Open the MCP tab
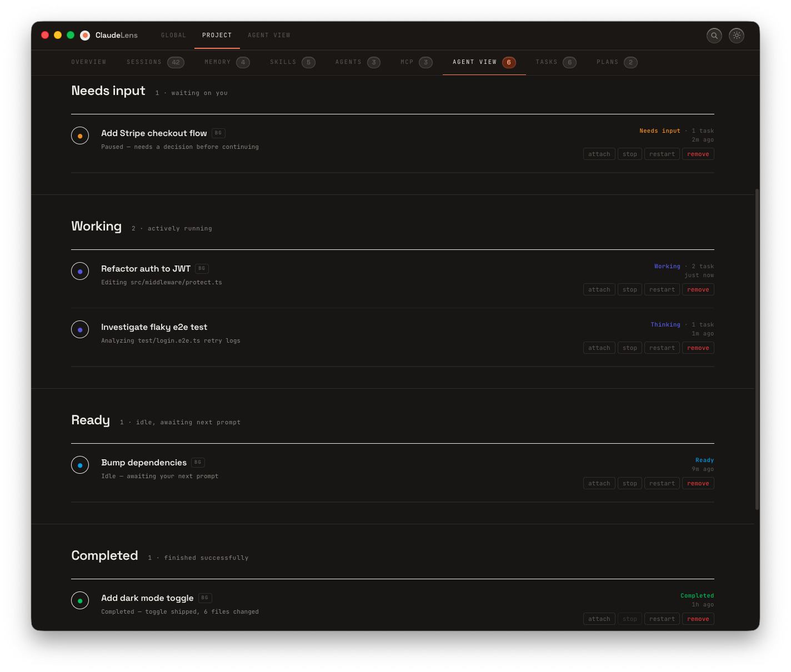 [417, 62]
